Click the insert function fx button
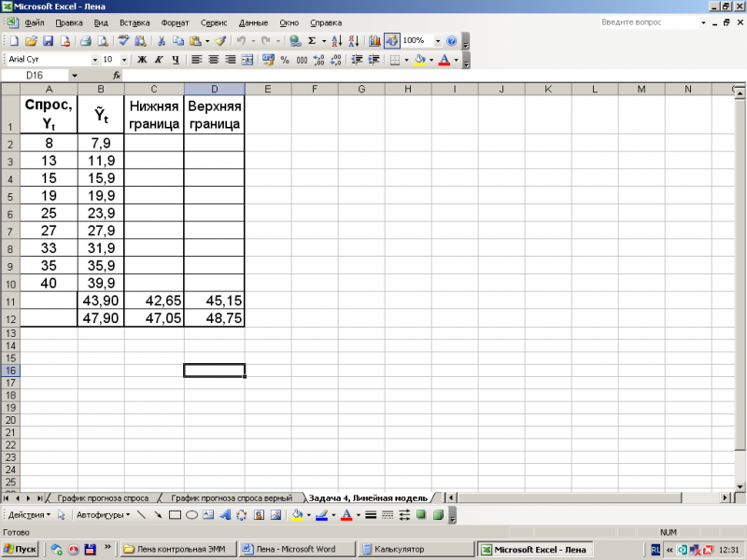Screen dimensions: 747x560 click(x=116, y=76)
